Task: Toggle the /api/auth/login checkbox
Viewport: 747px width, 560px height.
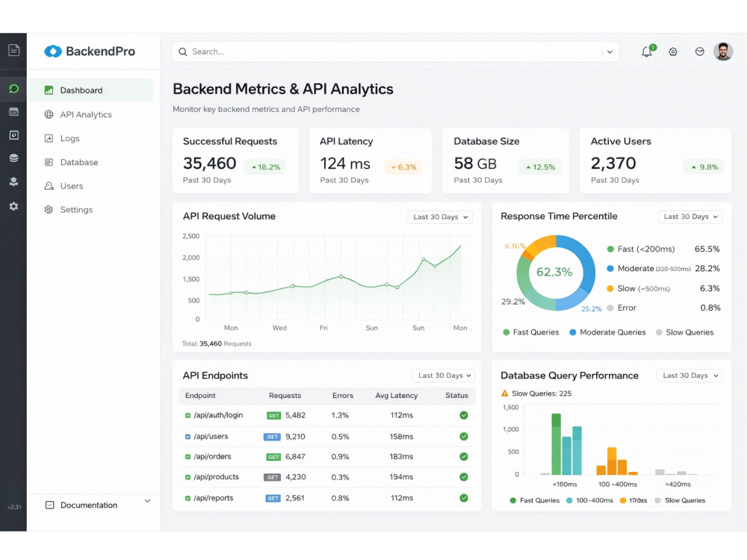Action: 187,416
